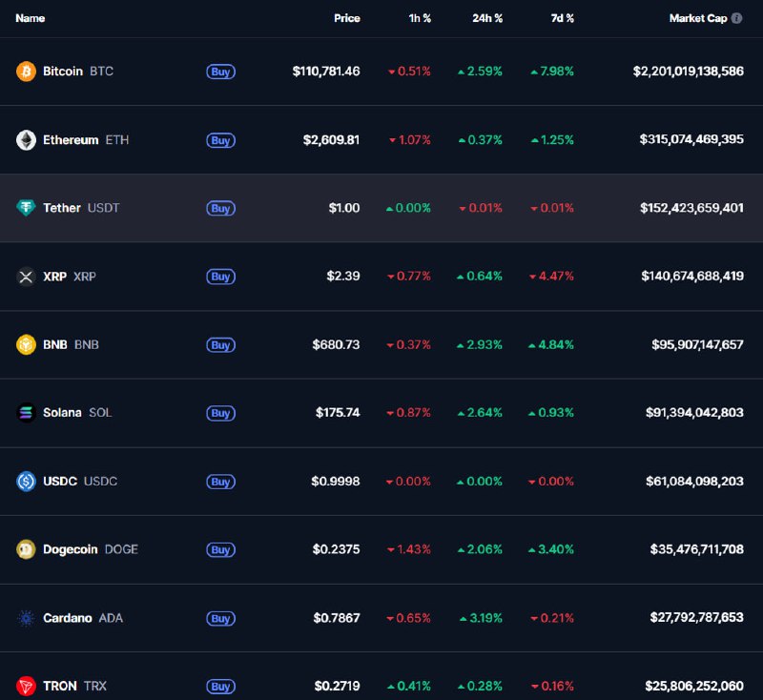Click USDC market cap $61,084,098,203
Image resolution: width=763 pixels, height=700 pixels.
tap(694, 482)
